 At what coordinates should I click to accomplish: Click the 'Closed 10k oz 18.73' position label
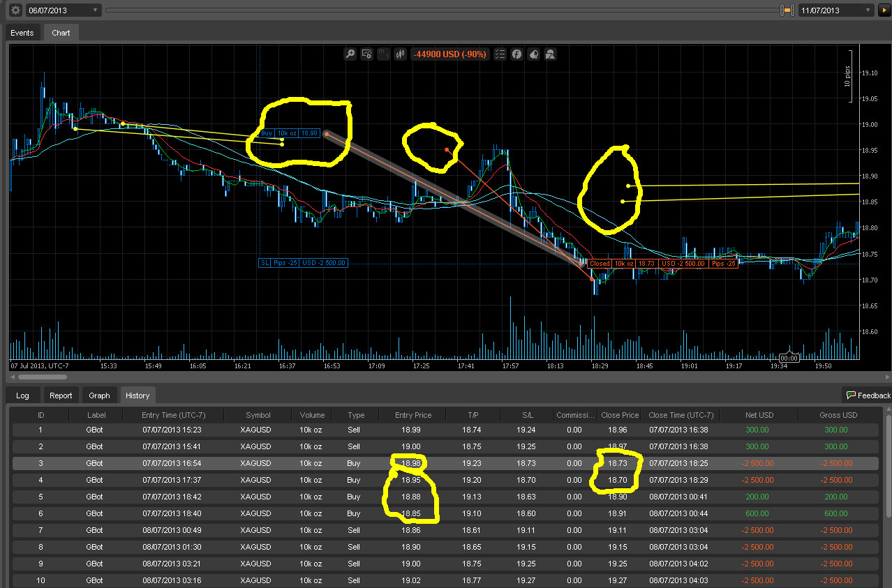pyautogui.click(x=663, y=264)
